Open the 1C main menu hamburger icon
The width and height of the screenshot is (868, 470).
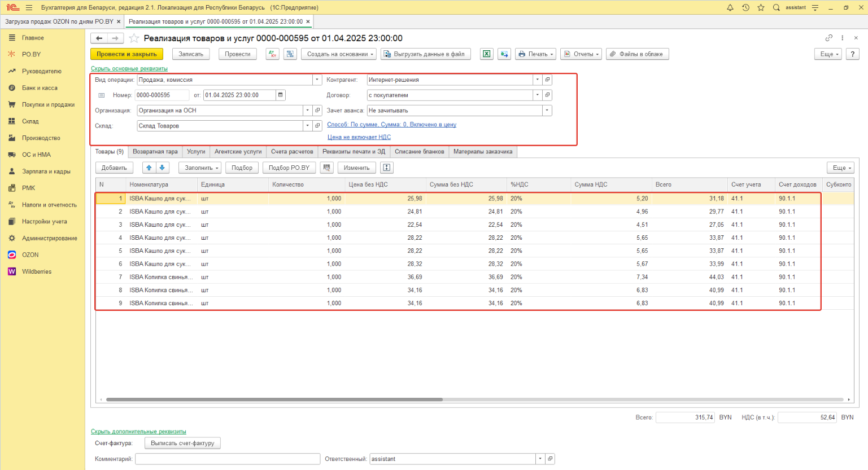tap(29, 7)
